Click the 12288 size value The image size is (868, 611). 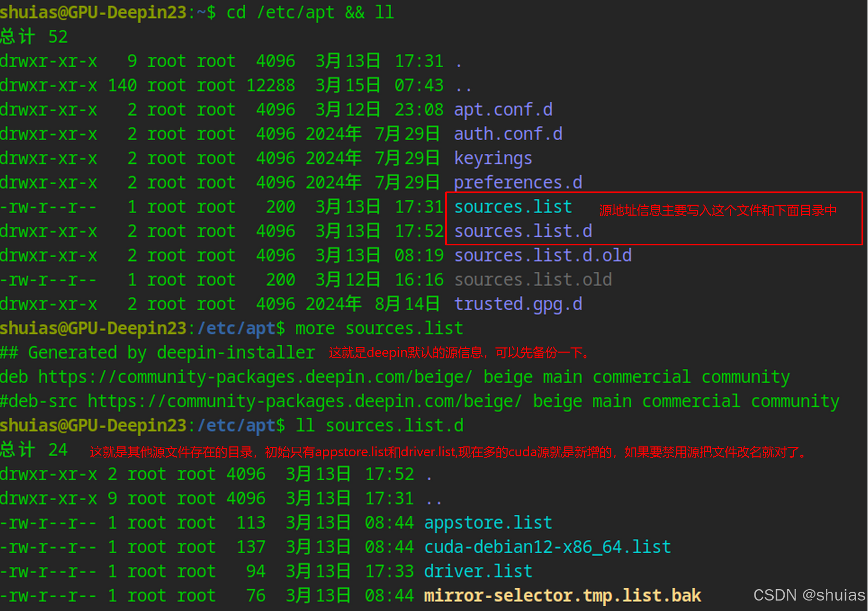pyautogui.click(x=271, y=85)
